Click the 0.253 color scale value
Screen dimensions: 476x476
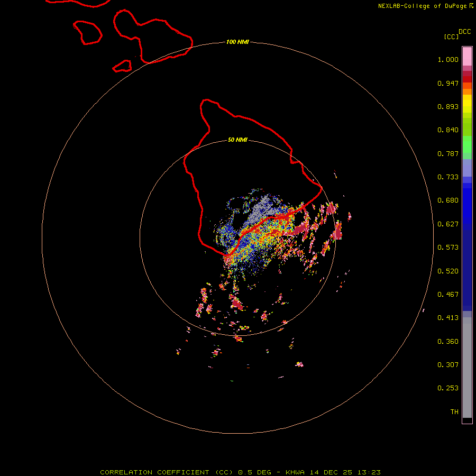coord(448,388)
